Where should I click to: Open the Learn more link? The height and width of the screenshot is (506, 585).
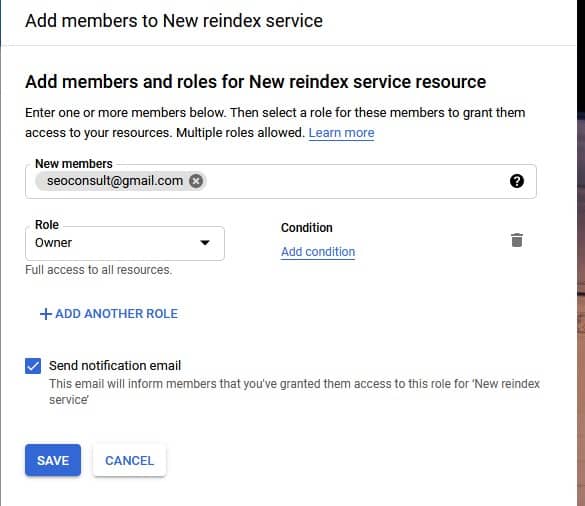tap(341, 133)
